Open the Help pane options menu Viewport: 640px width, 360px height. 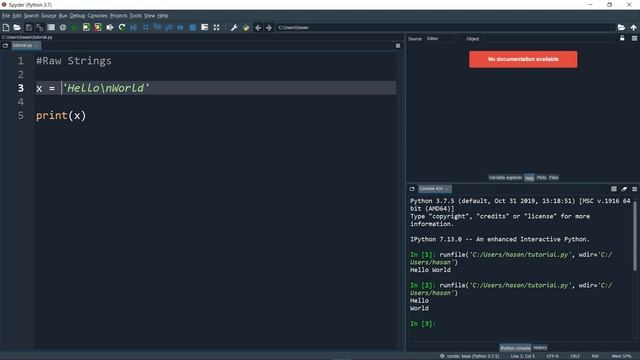[x=634, y=38]
